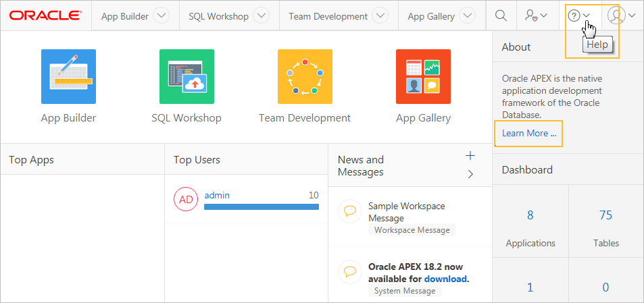
Task: Expand the App Gallery dropdown arrow
Action: 467,16
